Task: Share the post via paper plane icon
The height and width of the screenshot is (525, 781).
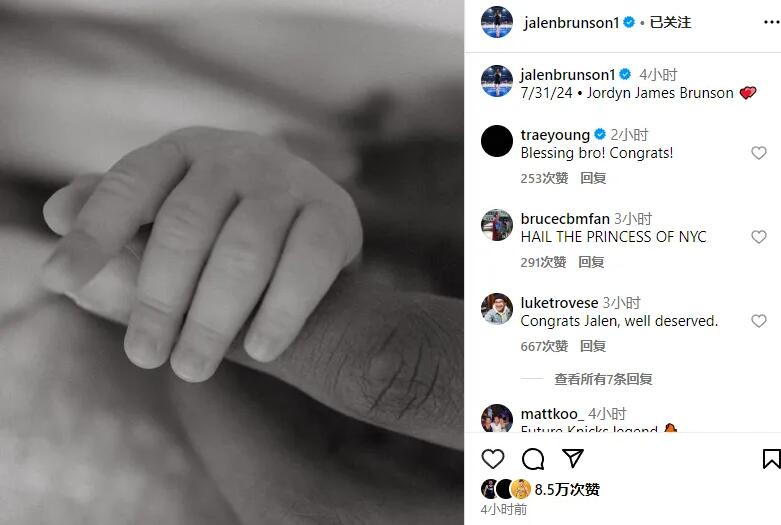Action: point(572,458)
